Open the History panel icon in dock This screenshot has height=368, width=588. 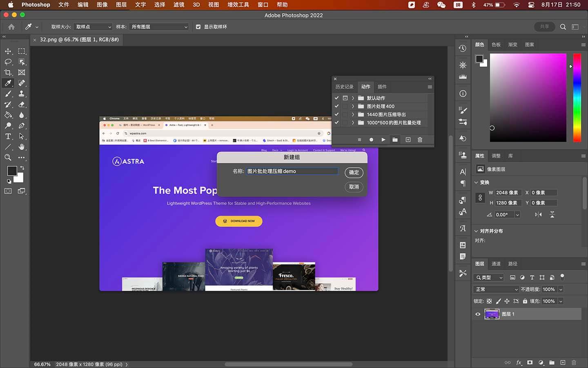click(463, 48)
